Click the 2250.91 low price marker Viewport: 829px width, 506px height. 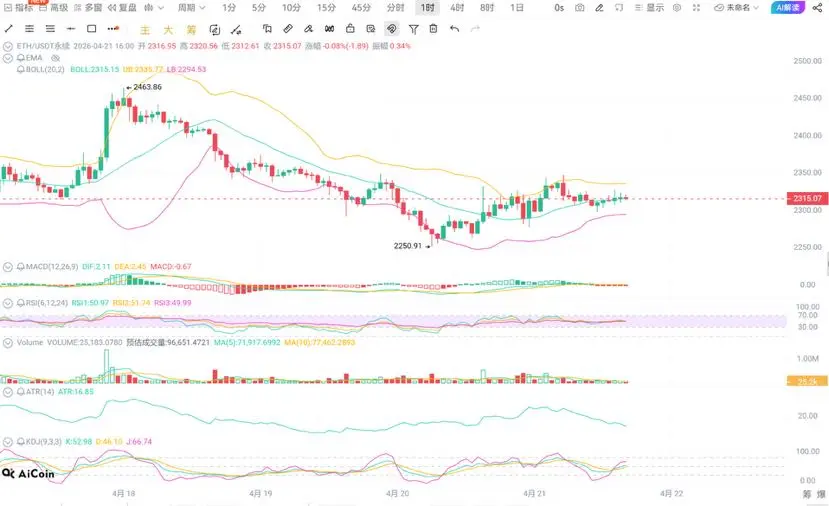click(408, 246)
